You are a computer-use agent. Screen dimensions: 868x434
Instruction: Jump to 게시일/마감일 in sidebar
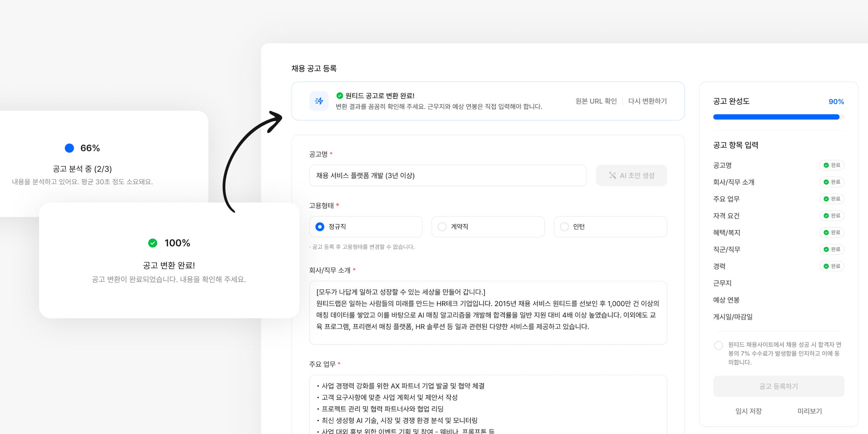click(733, 317)
